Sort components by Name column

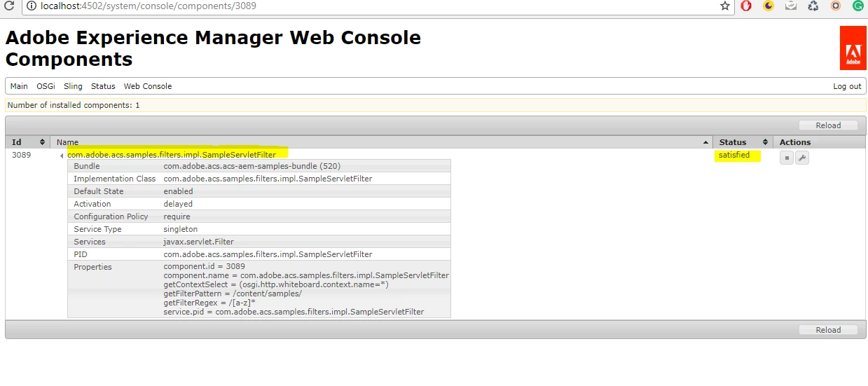[382, 142]
